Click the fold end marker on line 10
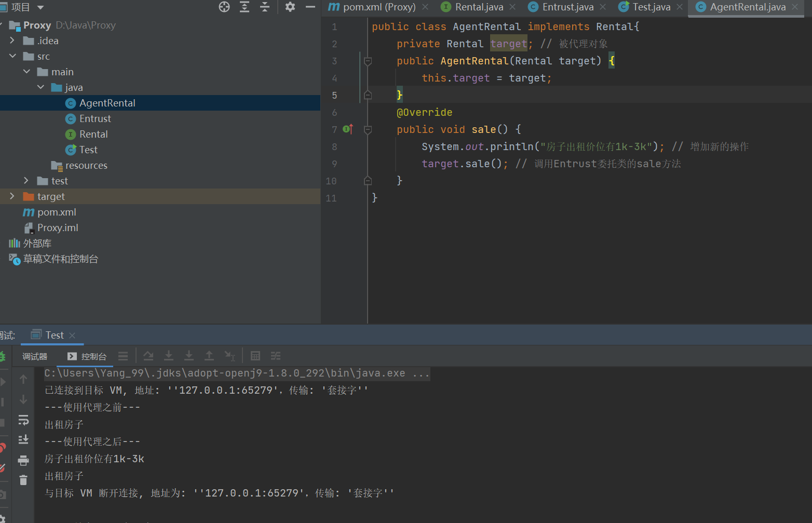Viewport: 812px width, 523px height. click(368, 181)
